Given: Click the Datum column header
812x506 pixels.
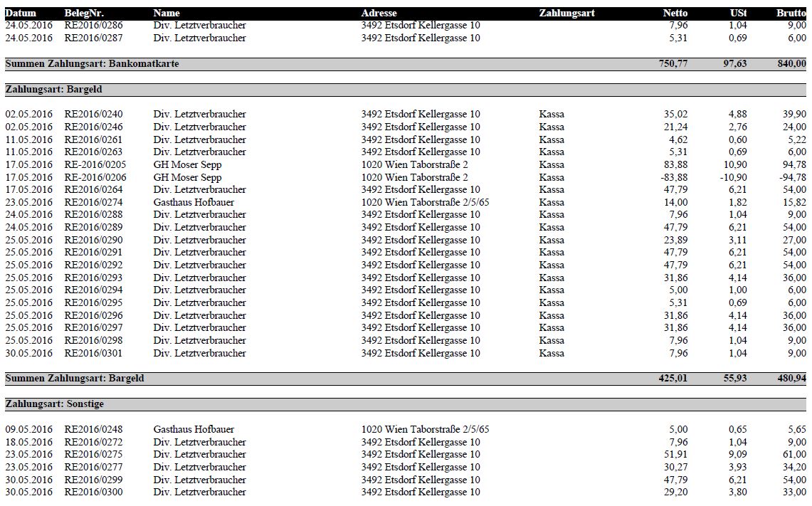Looking at the screenshot, I should point(21,13).
